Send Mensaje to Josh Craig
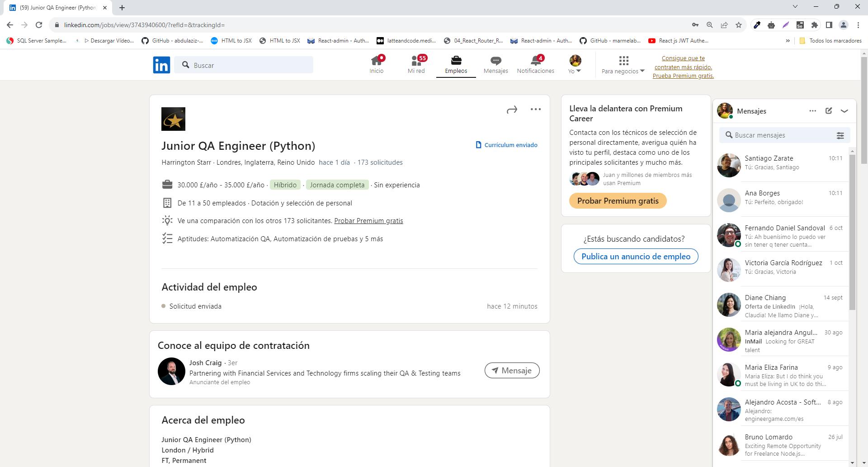 (512, 371)
